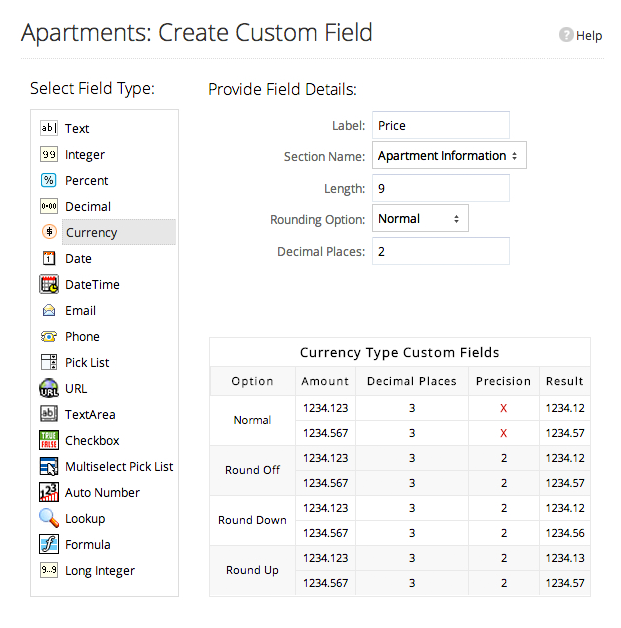Viewport: 621px width, 628px height.
Task: Select Currency in field type list
Action: pos(91,233)
